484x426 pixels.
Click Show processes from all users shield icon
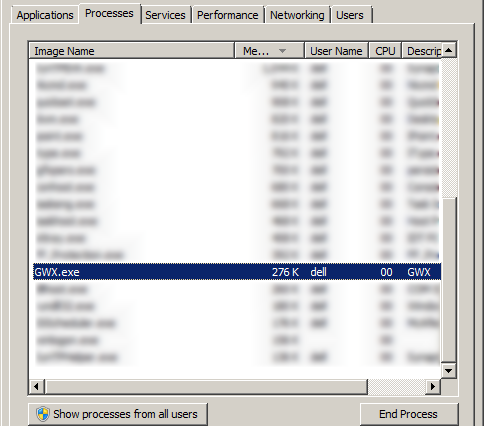point(43,414)
